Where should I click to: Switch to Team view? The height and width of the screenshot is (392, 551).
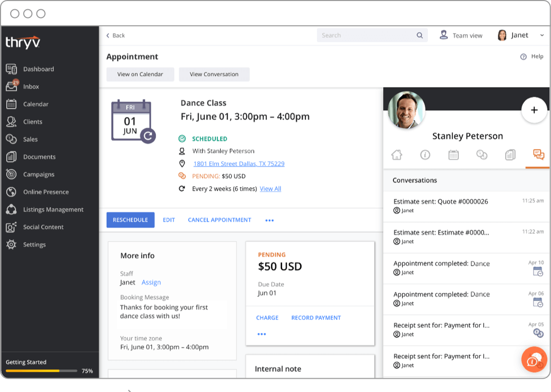(461, 35)
